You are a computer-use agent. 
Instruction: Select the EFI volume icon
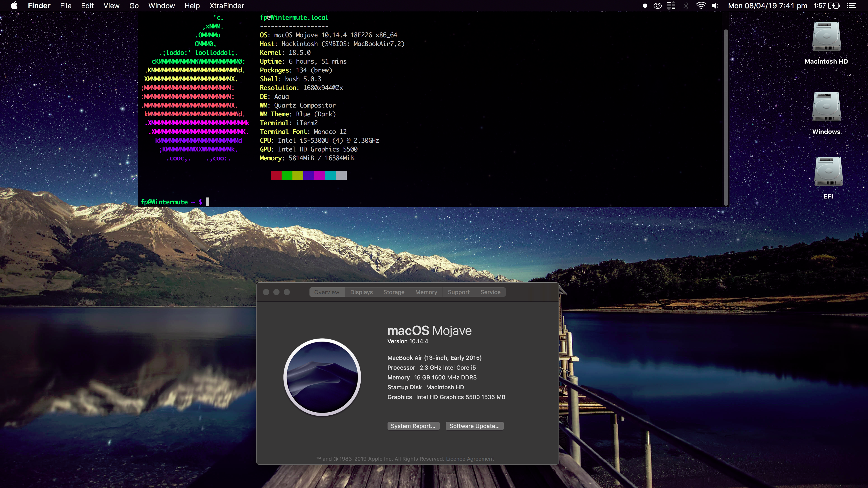pyautogui.click(x=828, y=172)
